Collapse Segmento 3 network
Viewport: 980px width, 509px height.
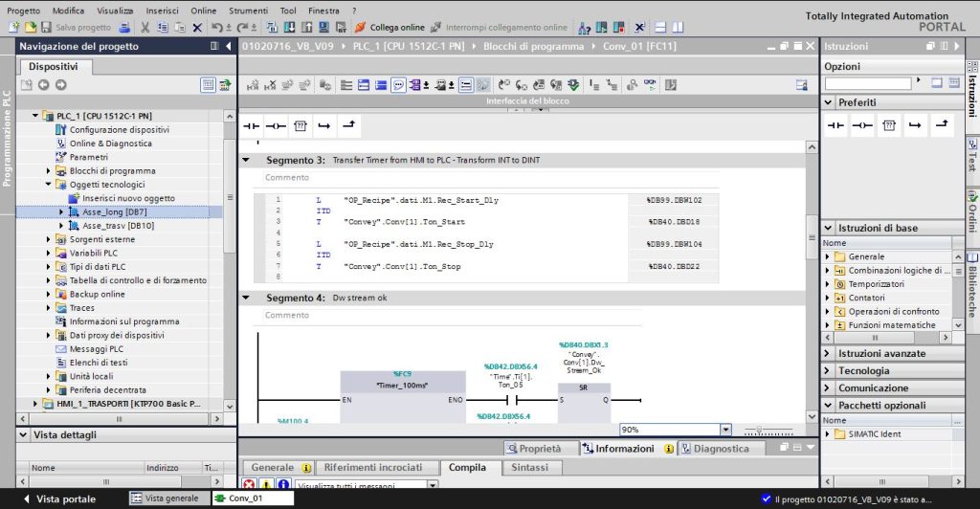click(x=246, y=160)
